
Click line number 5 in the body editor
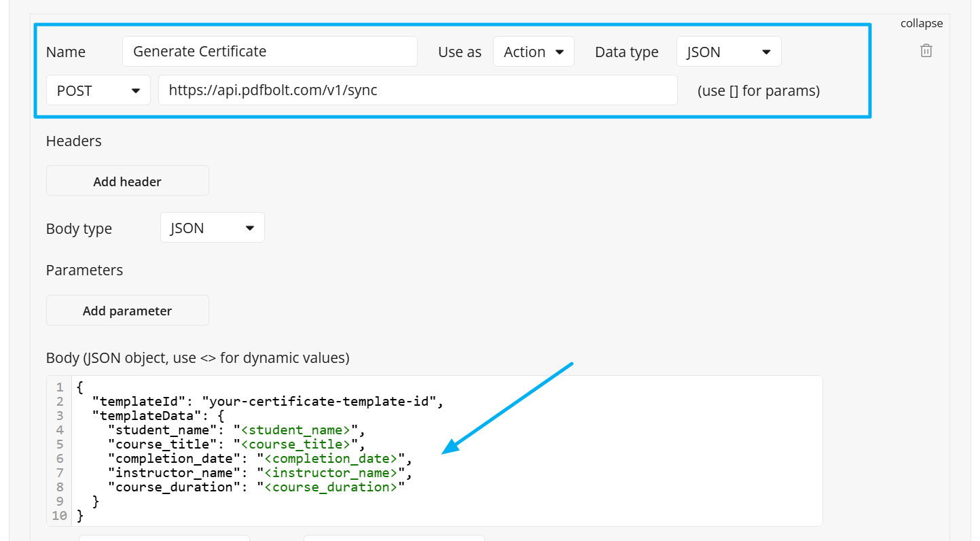pyautogui.click(x=59, y=444)
